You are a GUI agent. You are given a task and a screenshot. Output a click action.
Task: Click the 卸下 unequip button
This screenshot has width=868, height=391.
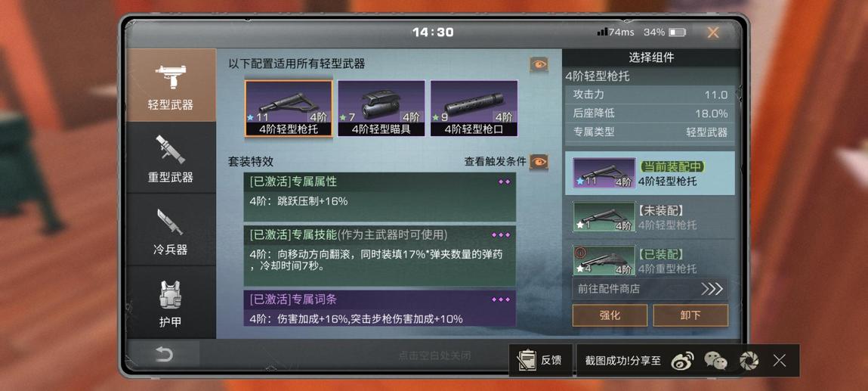tap(690, 315)
